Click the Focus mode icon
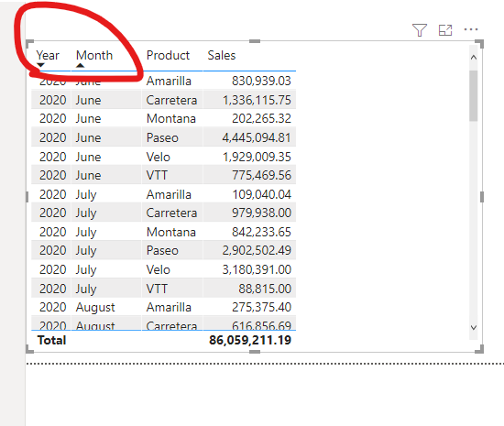 (445, 30)
